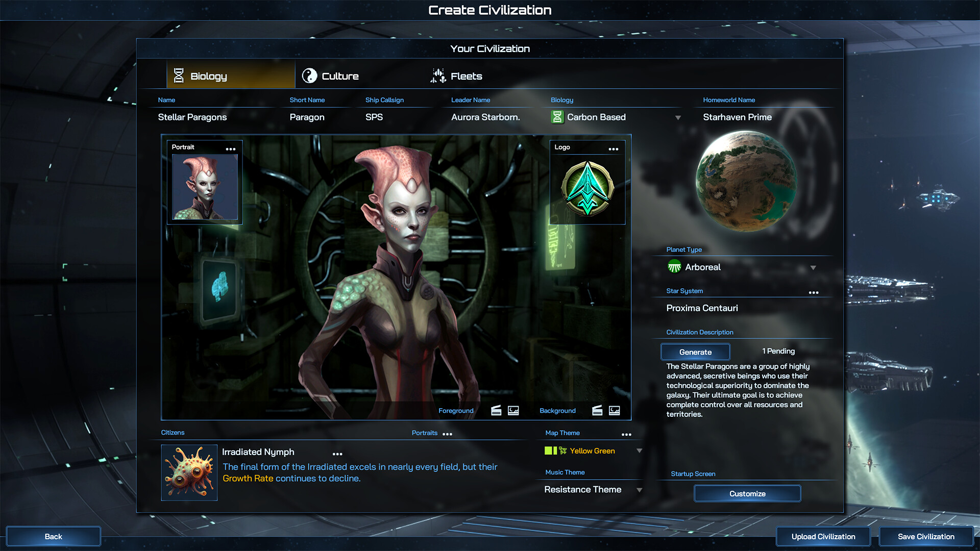Click the Arboreal planet type icon

(x=672, y=267)
